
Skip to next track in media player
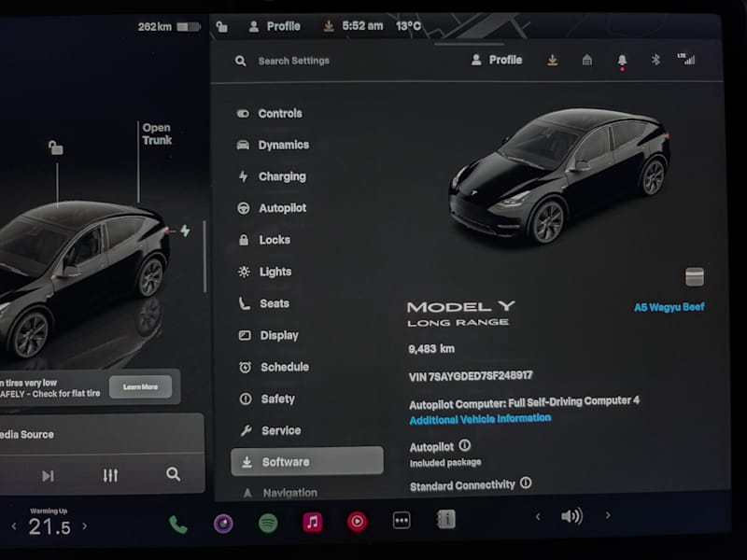pos(48,476)
